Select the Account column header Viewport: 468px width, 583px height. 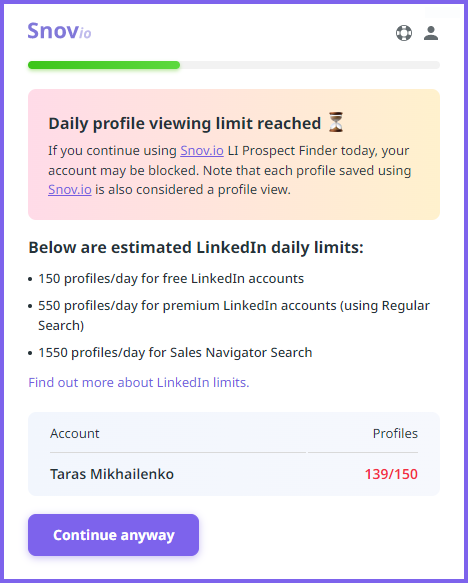(x=75, y=434)
